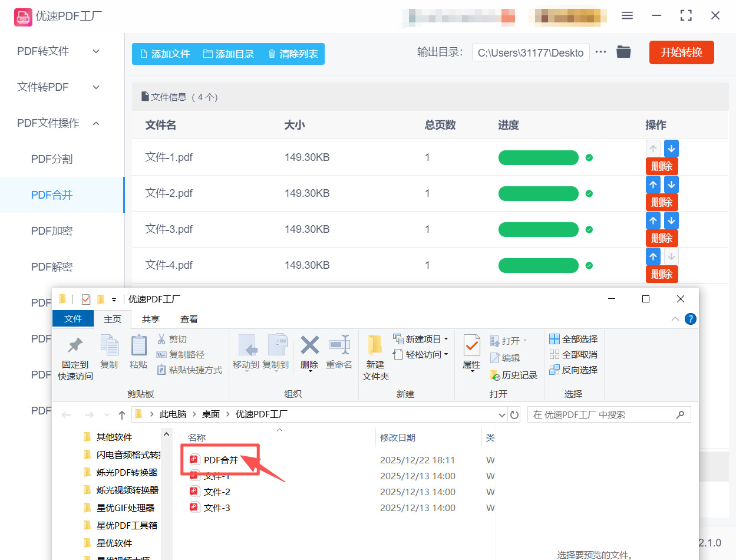Click the output directory path field
736x560 pixels.
531,52
